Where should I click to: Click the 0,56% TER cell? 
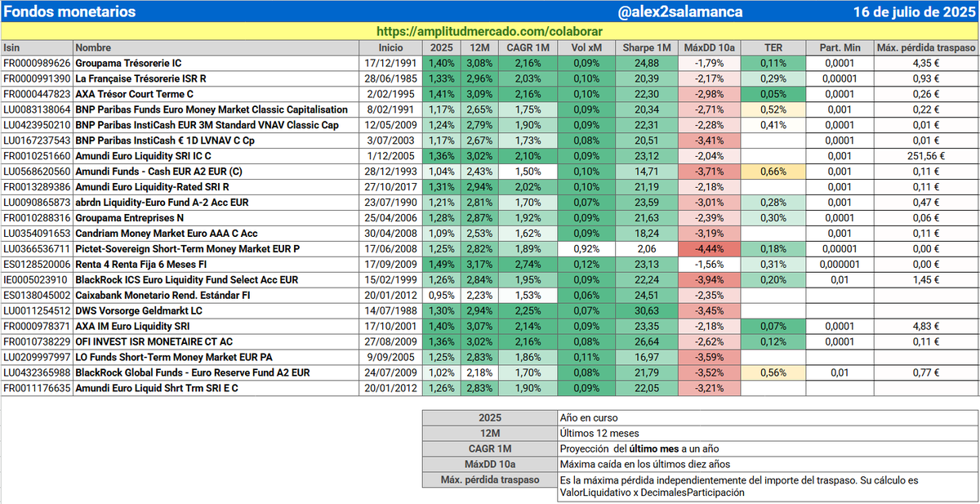[x=774, y=373]
